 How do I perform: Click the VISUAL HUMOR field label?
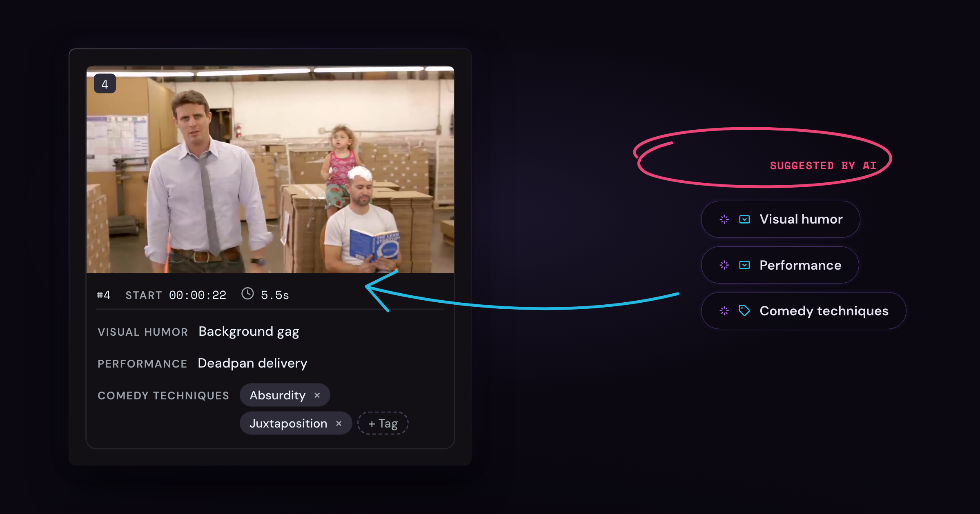coord(143,332)
